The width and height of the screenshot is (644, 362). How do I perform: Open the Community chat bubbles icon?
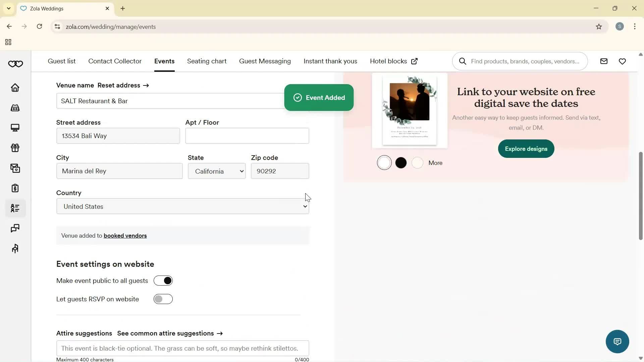click(15, 228)
